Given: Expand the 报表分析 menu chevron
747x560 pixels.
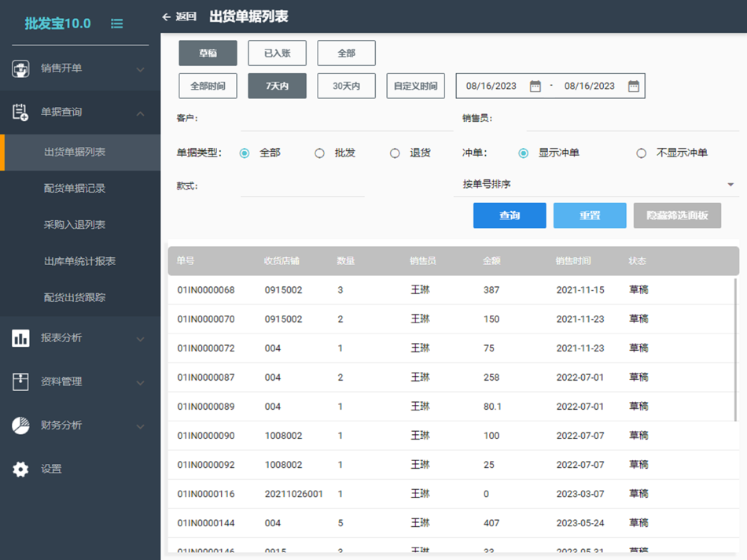Looking at the screenshot, I should point(141,339).
